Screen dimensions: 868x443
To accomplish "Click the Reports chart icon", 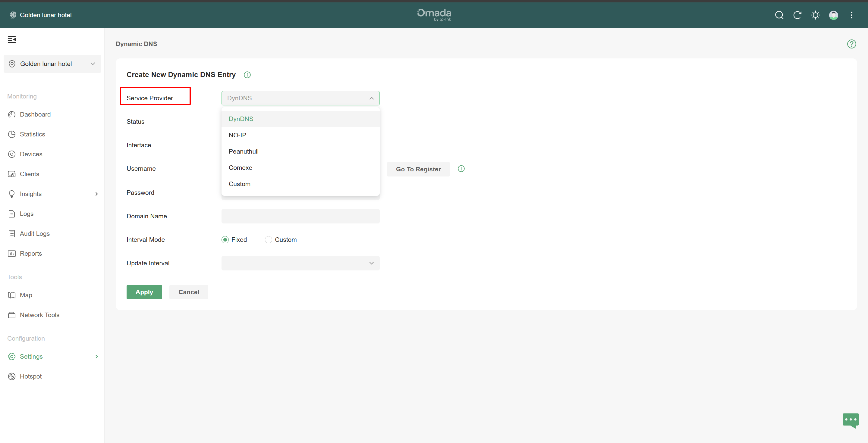I will click(12, 254).
